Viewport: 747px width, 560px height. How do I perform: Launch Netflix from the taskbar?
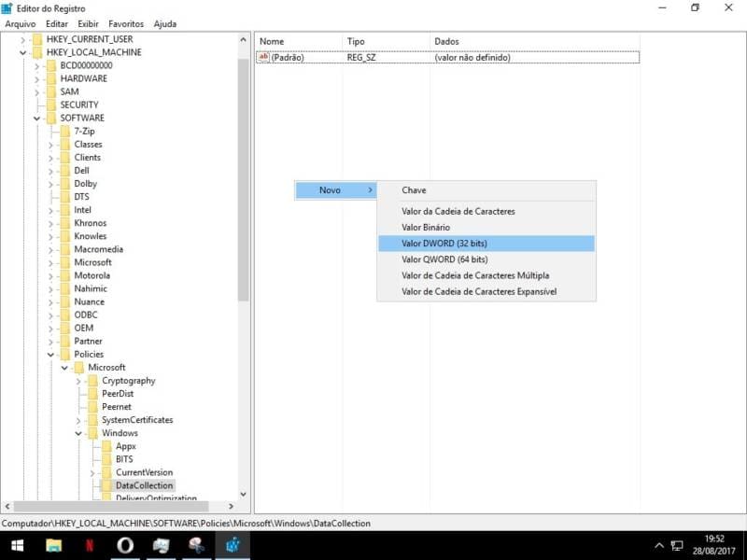coord(89,545)
